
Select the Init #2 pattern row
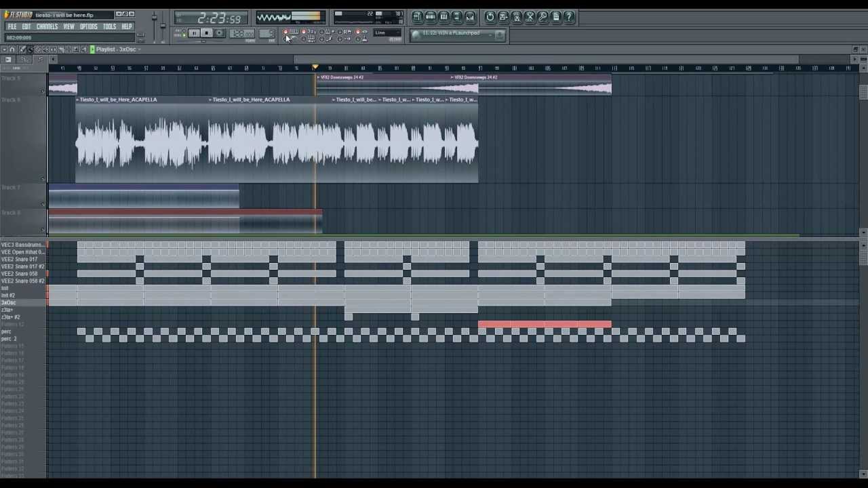click(23, 296)
